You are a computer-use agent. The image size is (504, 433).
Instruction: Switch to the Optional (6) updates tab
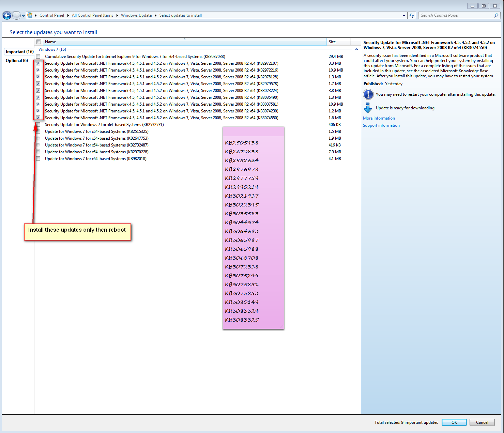[17, 61]
